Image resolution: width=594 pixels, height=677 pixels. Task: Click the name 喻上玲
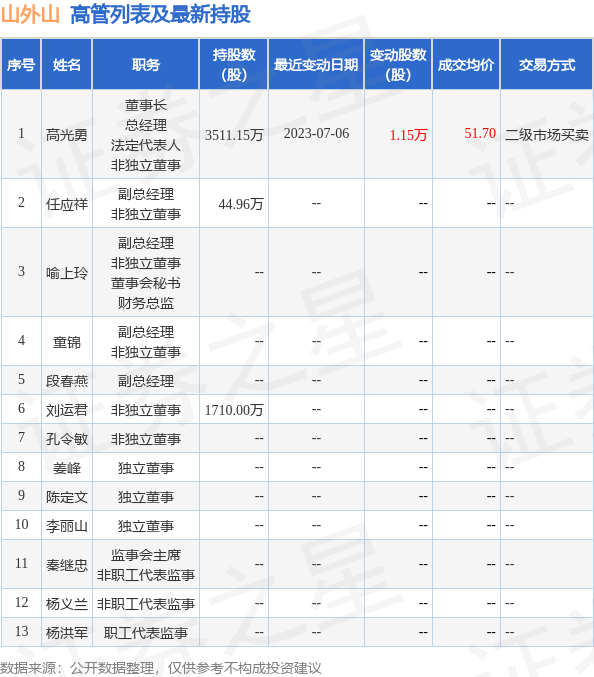tap(66, 273)
